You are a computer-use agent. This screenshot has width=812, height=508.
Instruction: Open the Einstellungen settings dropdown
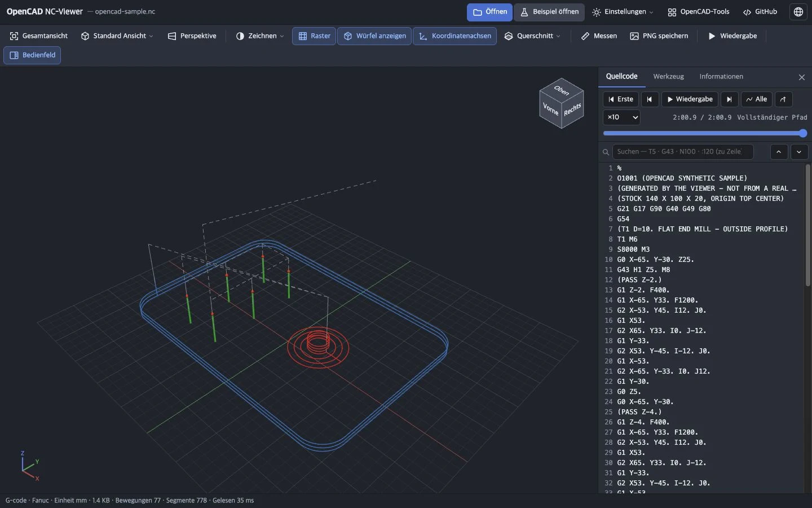(x=623, y=12)
